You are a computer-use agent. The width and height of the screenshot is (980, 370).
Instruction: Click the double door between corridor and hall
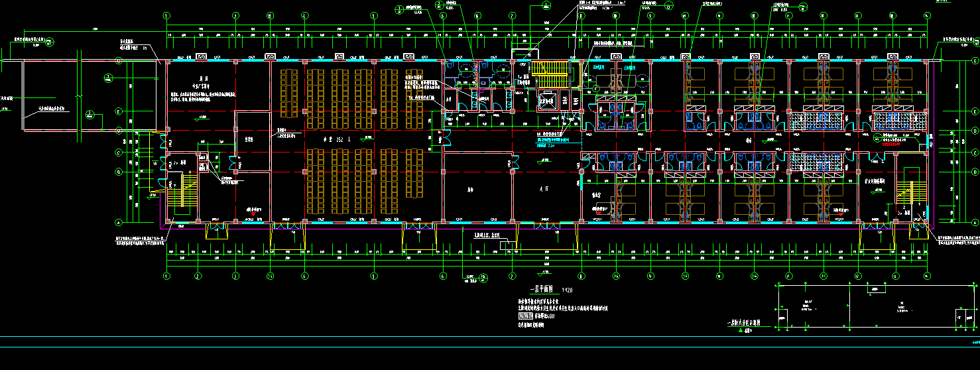pyautogui.click(x=515, y=161)
